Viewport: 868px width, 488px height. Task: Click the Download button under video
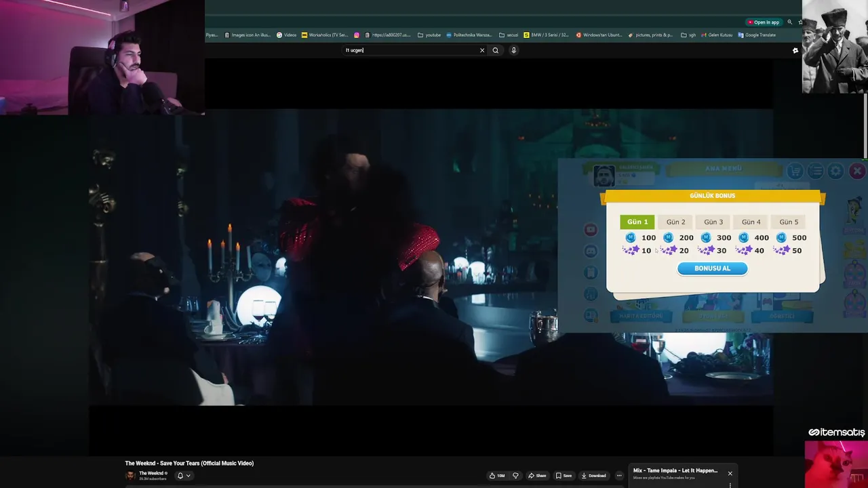pos(594,476)
